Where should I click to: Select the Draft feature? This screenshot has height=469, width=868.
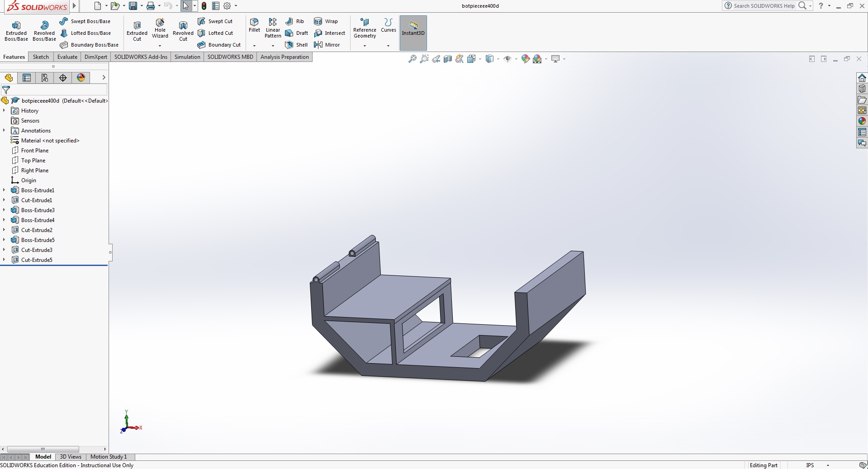click(x=296, y=33)
